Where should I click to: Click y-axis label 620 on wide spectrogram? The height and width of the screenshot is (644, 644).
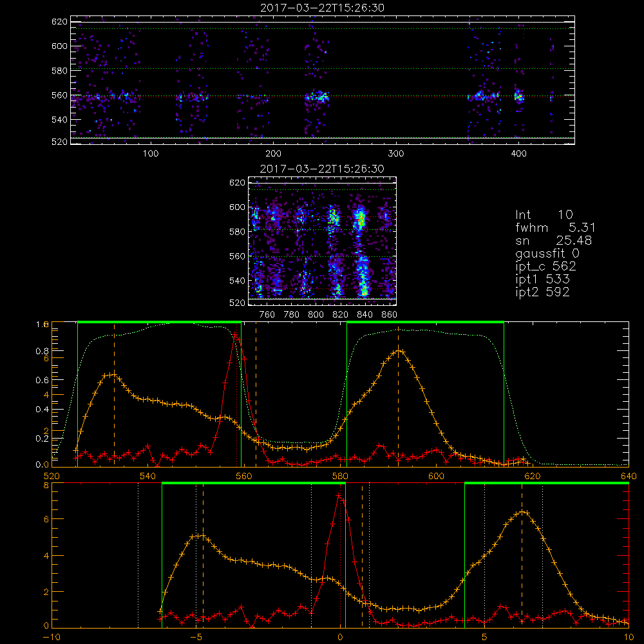click(59, 22)
